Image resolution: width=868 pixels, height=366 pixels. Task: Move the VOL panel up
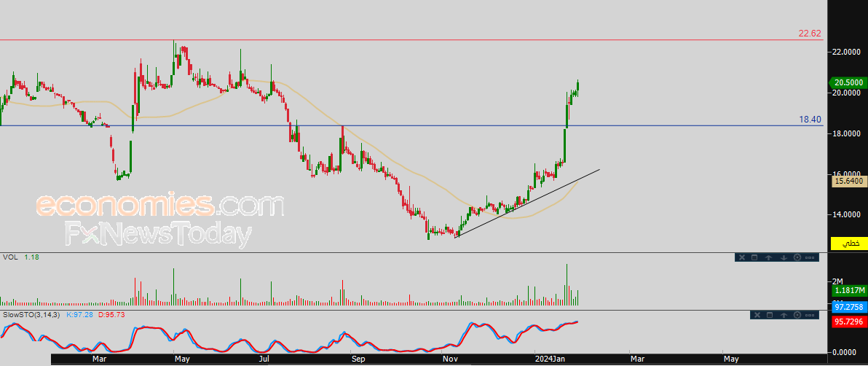pyautogui.click(x=769, y=257)
